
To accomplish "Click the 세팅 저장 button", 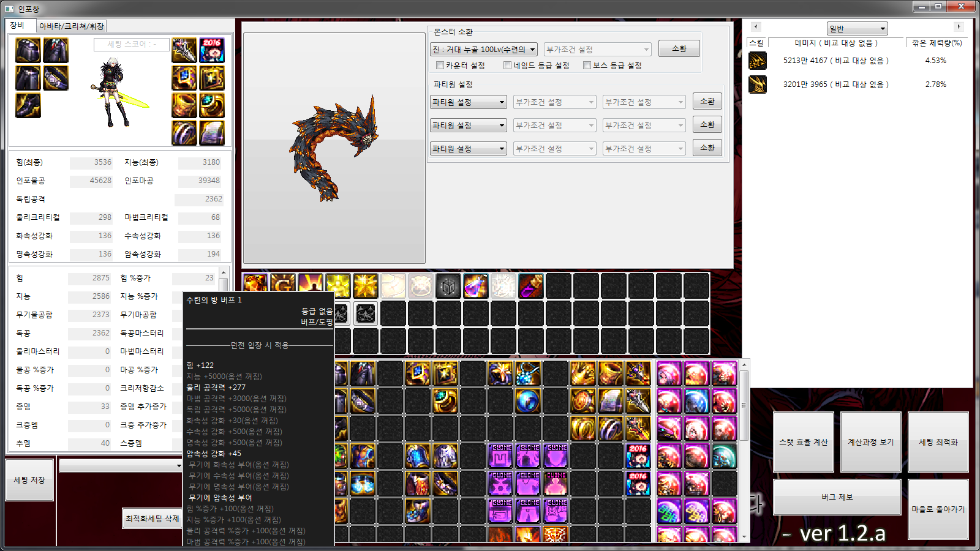I will (29, 480).
